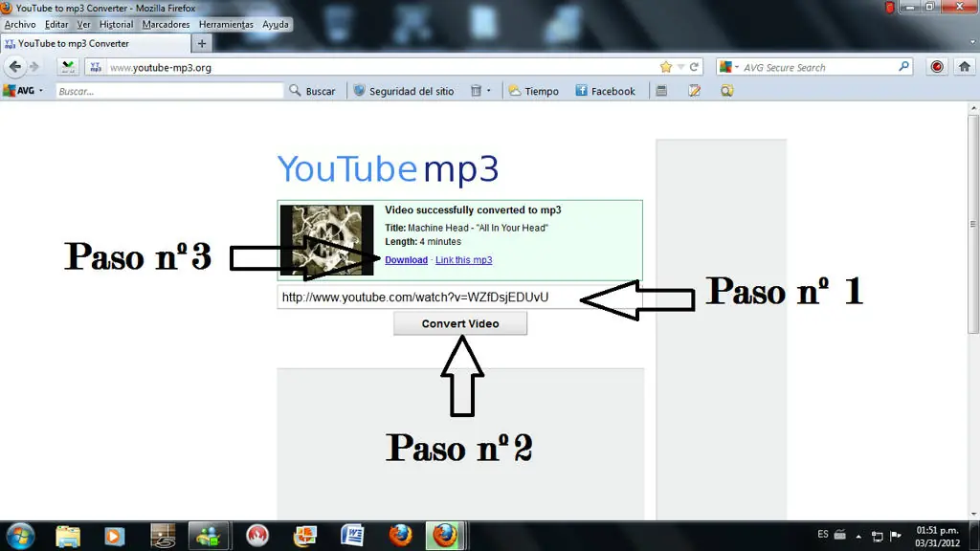Click the notepad pencil toolbar icon
This screenshot has height=551, width=980.
(694, 91)
